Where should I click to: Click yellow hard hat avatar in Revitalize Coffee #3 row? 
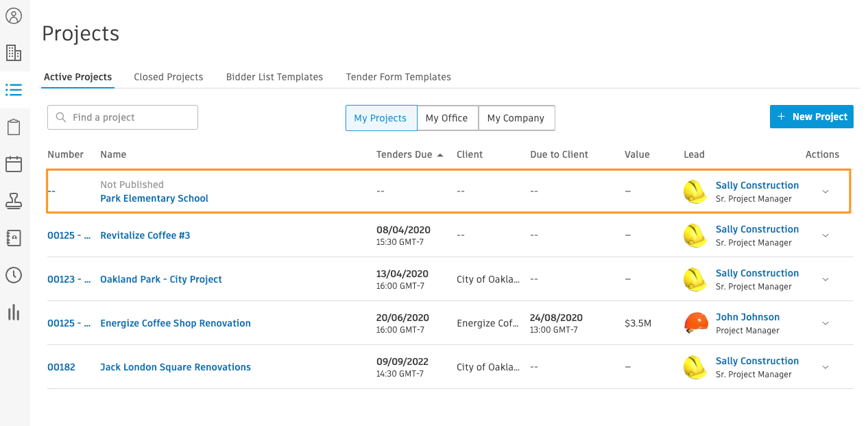[x=695, y=235]
